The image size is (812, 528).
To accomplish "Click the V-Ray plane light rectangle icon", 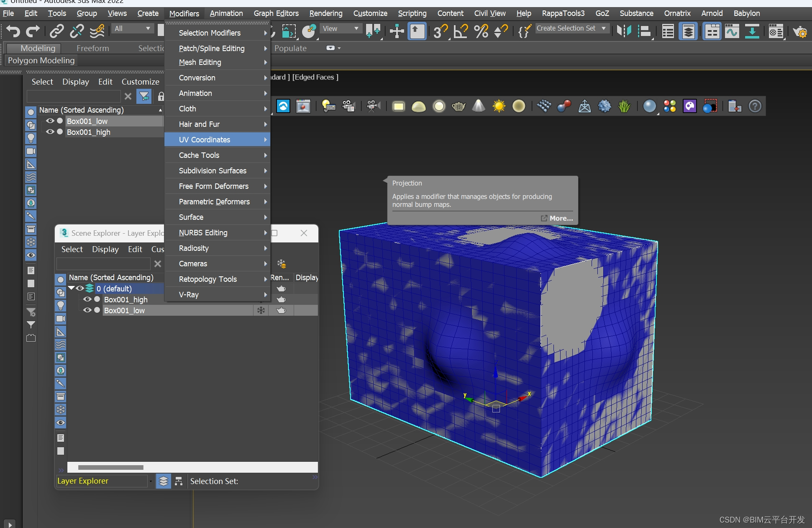I will tap(398, 106).
